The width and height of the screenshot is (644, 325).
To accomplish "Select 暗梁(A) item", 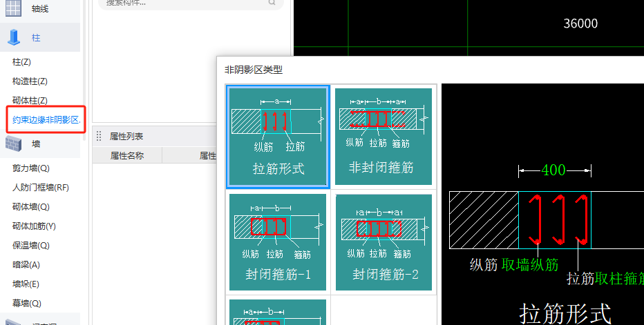I will pos(26,265).
